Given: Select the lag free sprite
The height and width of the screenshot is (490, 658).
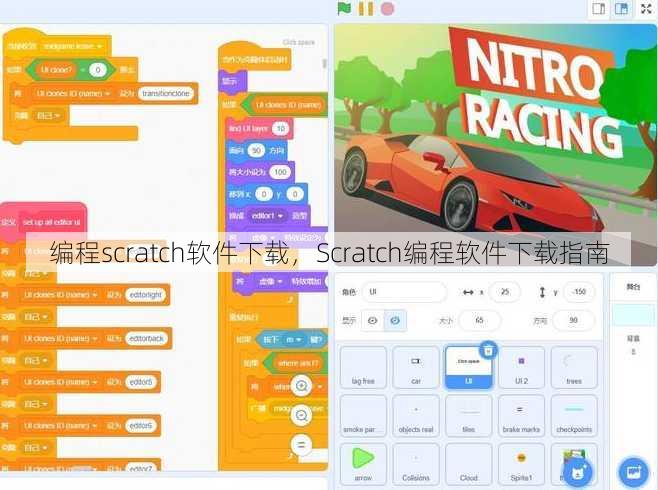Looking at the screenshot, I should [363, 367].
